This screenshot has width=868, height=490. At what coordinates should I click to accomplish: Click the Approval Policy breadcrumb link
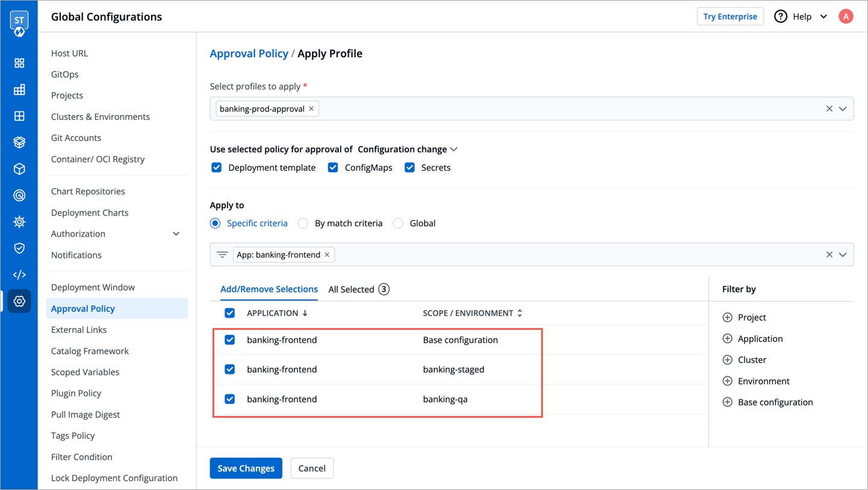[x=249, y=54]
